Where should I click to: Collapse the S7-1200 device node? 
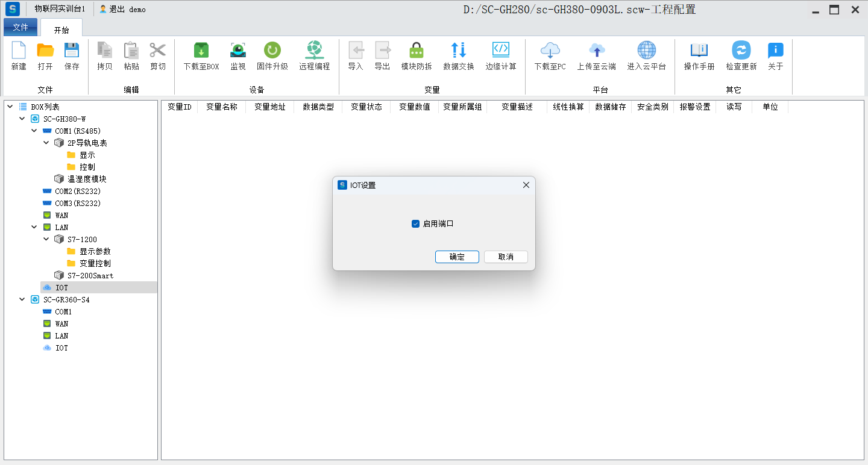tap(46, 239)
